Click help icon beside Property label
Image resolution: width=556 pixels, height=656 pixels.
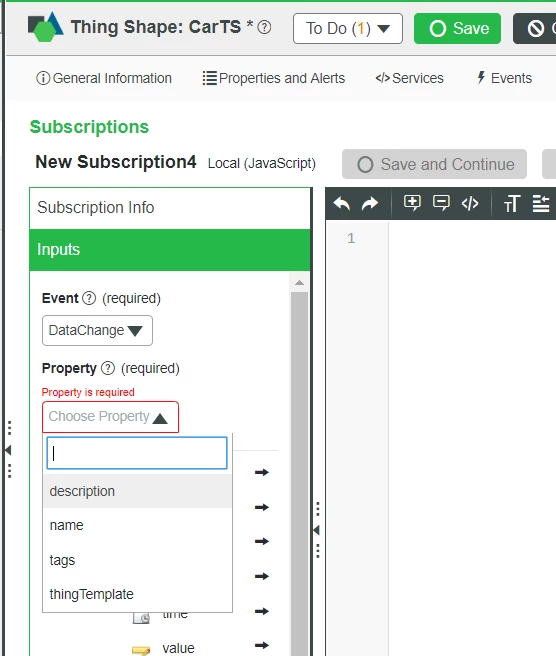tap(108, 368)
